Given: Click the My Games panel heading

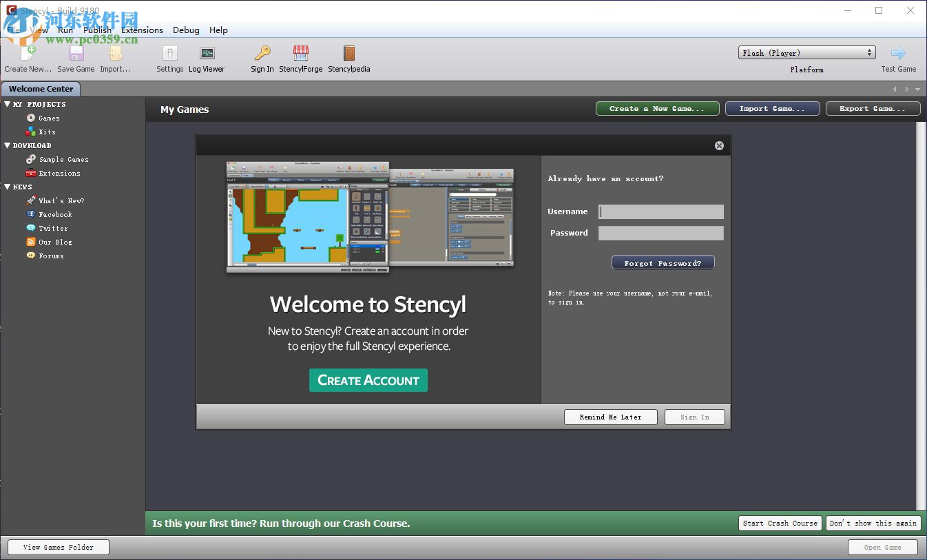Looking at the screenshot, I should pyautogui.click(x=185, y=110).
